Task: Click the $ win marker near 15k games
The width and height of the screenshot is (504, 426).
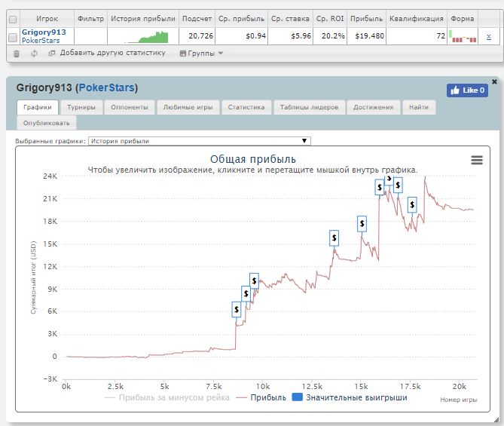Action: [362, 223]
